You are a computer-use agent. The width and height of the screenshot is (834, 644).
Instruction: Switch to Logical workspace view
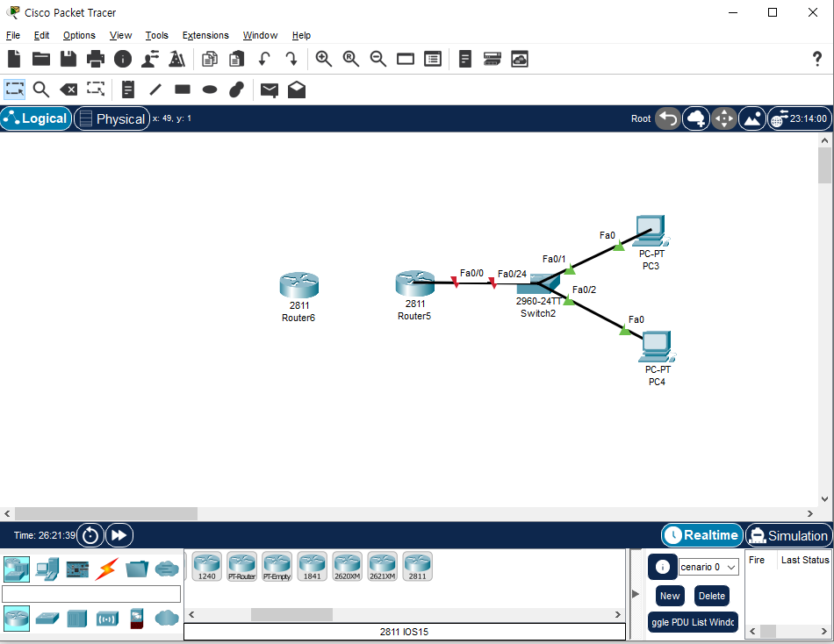pos(36,118)
